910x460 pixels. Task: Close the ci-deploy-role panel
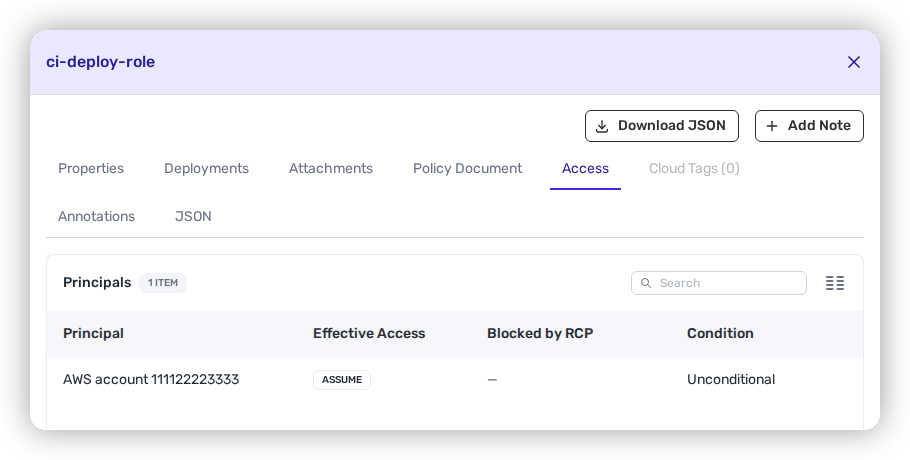tap(853, 62)
